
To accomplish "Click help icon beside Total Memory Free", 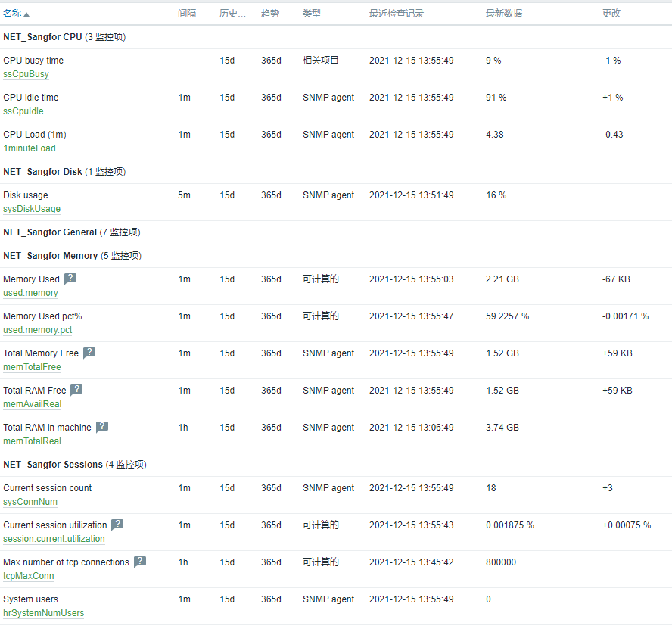I will (x=89, y=353).
